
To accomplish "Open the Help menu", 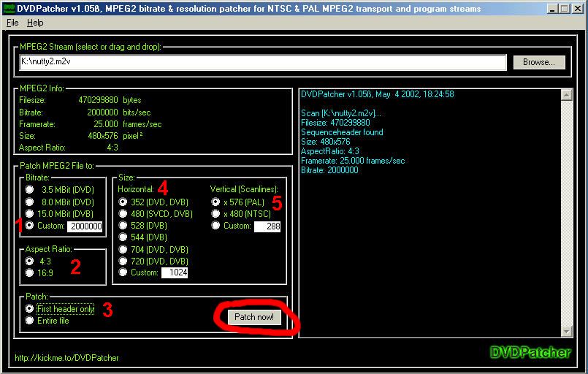I will (35, 23).
